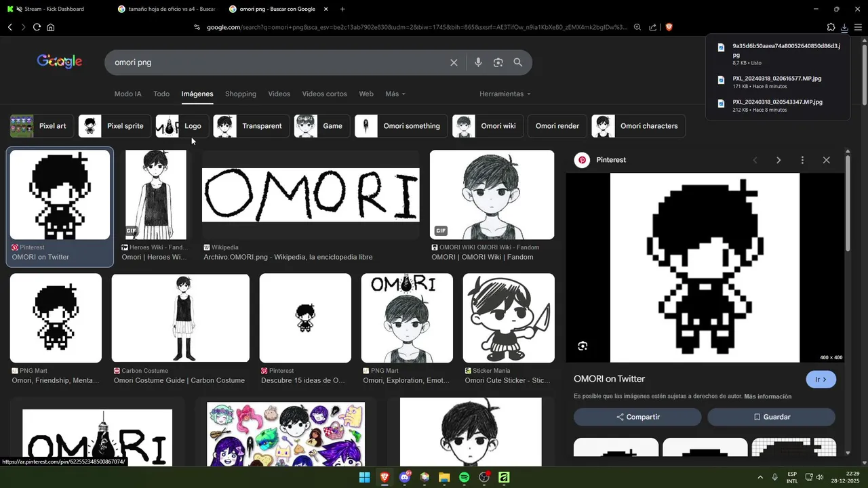
Task: Click the magnifier search submit icon
Action: [518, 62]
